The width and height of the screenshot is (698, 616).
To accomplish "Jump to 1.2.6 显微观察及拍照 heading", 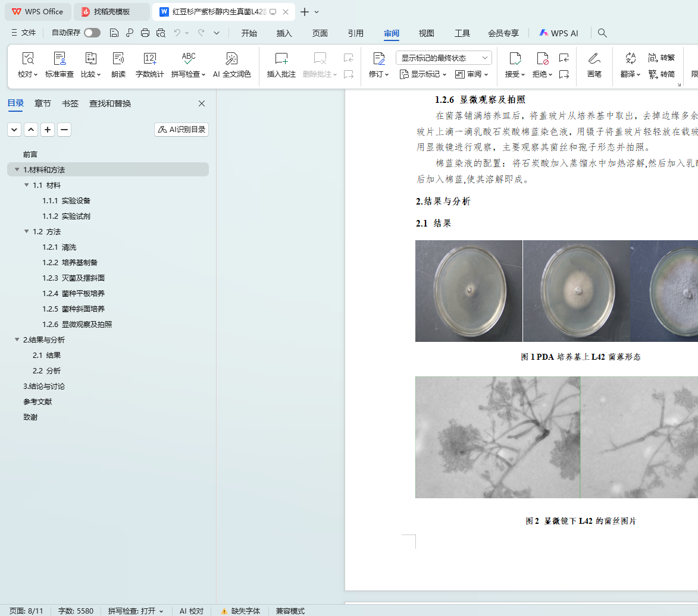I will coord(77,325).
